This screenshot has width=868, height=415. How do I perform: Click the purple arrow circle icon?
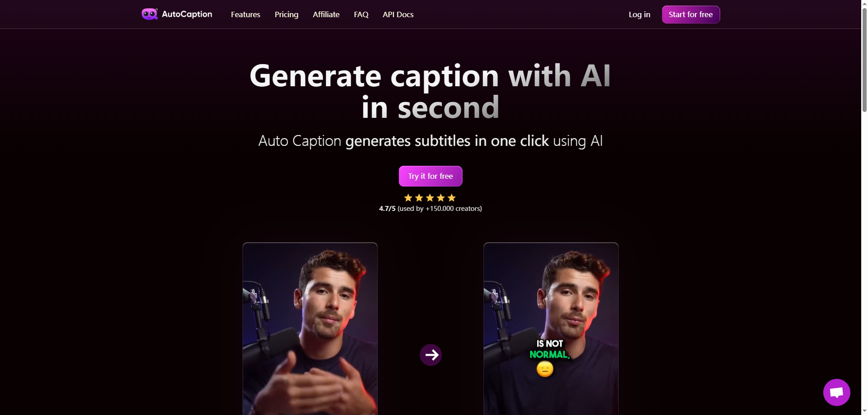coord(431,355)
